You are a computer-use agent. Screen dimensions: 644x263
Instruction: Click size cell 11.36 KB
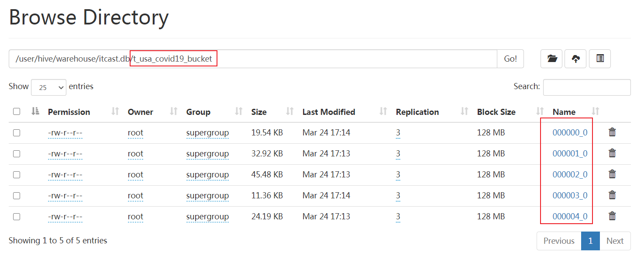coord(267,195)
